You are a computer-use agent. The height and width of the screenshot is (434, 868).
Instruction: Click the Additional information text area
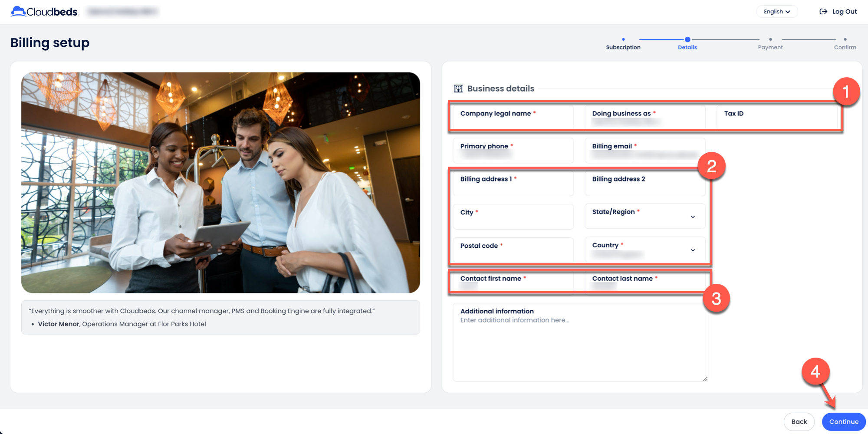coord(580,347)
